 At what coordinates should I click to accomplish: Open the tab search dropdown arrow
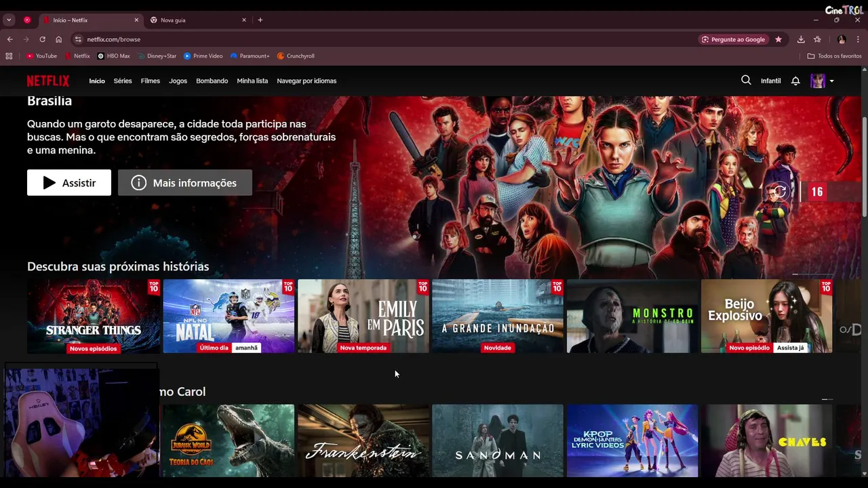pos(9,20)
